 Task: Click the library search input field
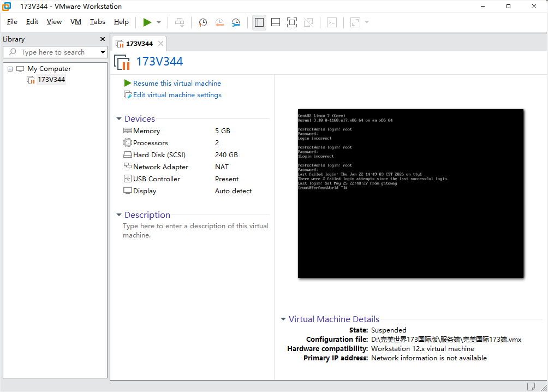coord(52,52)
